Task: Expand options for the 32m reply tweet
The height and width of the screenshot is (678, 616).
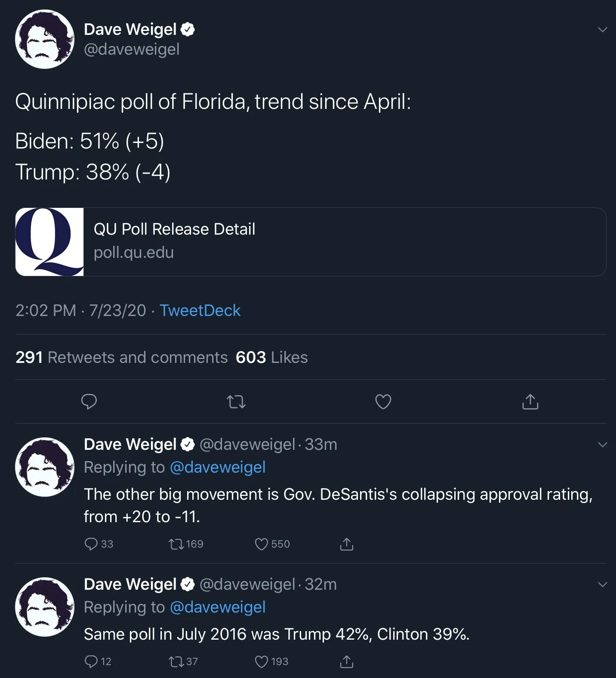Action: point(602,585)
